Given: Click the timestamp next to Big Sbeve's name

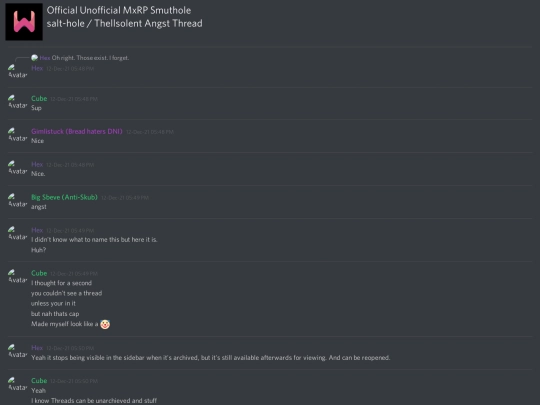Looking at the screenshot, I should pyautogui.click(x=125, y=198).
